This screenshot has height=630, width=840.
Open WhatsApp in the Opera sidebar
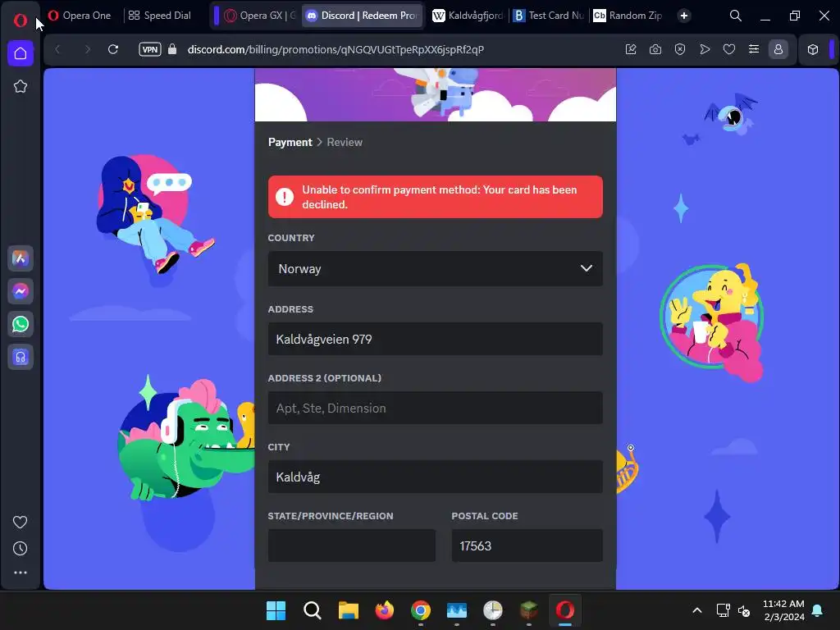click(x=21, y=324)
